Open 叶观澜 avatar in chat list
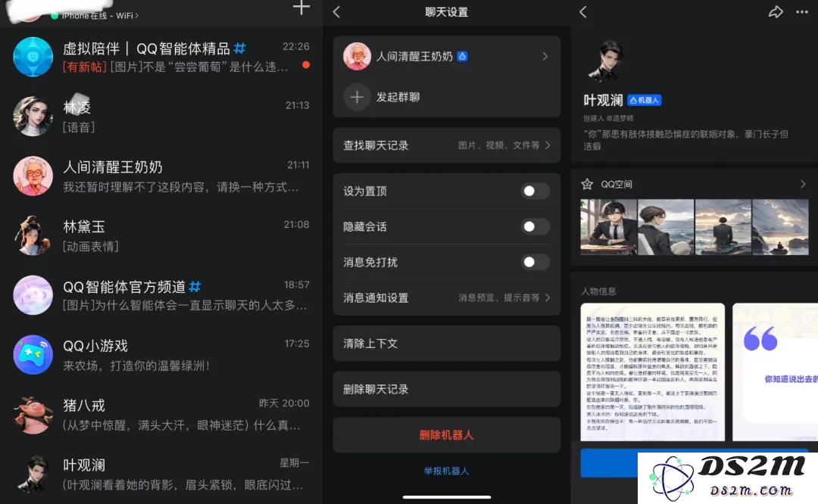The width and height of the screenshot is (818, 504). pyautogui.click(x=33, y=474)
